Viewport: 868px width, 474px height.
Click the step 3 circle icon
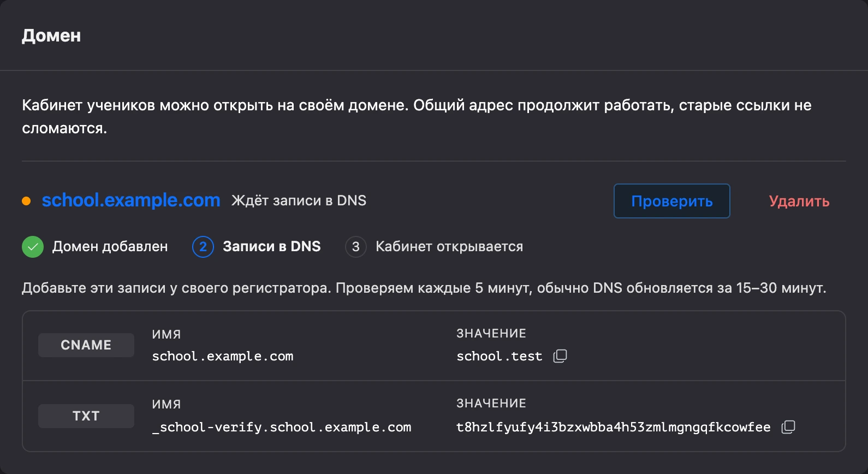coord(356,247)
